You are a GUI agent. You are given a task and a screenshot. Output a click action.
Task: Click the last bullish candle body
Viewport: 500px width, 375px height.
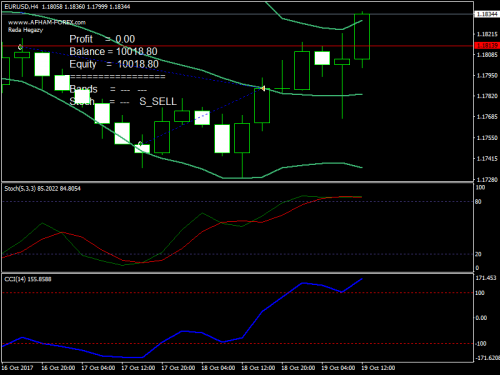[362, 37]
